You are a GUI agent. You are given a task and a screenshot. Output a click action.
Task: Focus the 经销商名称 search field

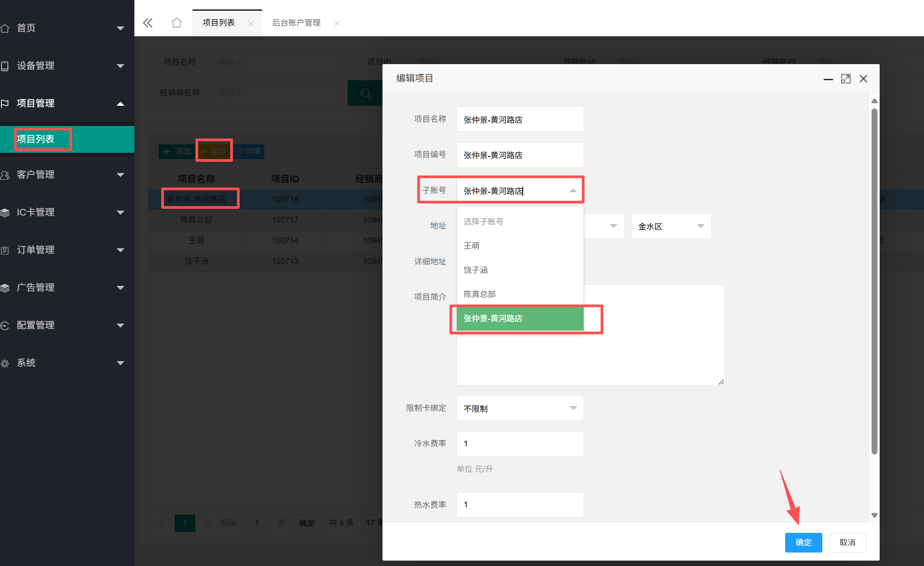(x=274, y=92)
